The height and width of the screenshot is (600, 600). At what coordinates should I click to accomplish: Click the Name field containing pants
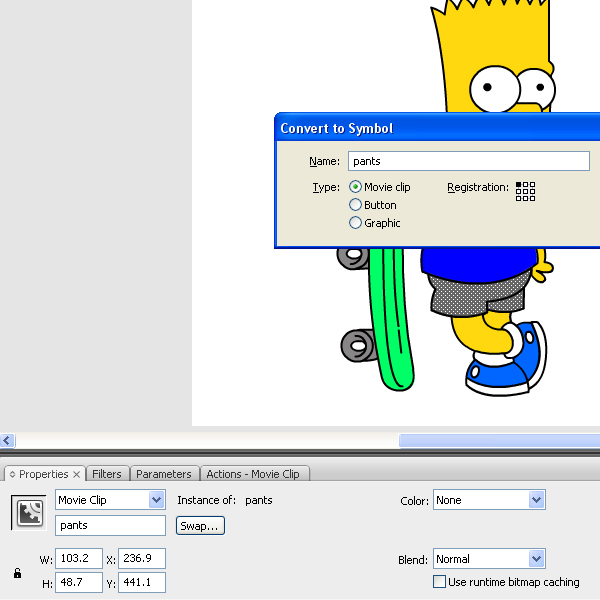point(468,161)
